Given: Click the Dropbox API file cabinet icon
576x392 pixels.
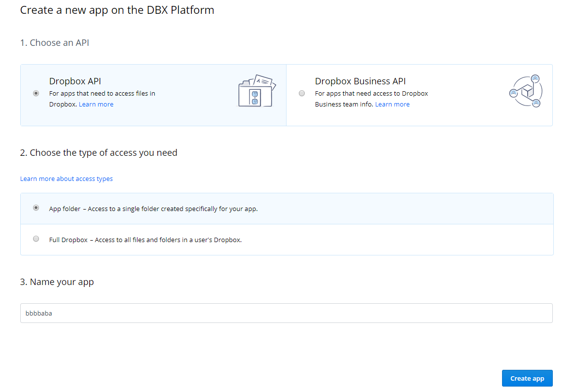Looking at the screenshot, I should (x=256, y=91).
